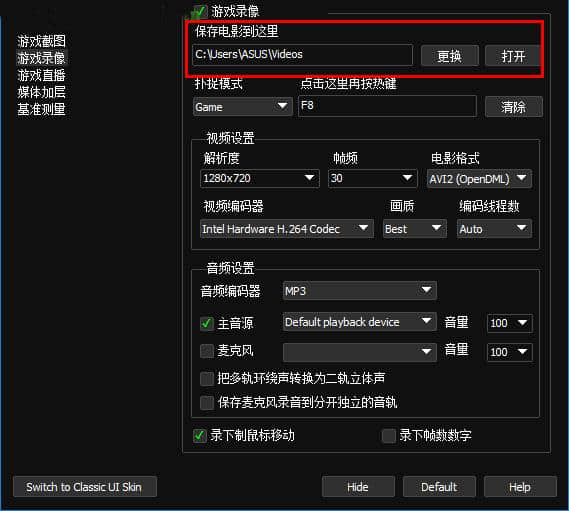
Task: Expand the Intel Hardware H.264 Codec dropdown
Action: click(x=286, y=229)
